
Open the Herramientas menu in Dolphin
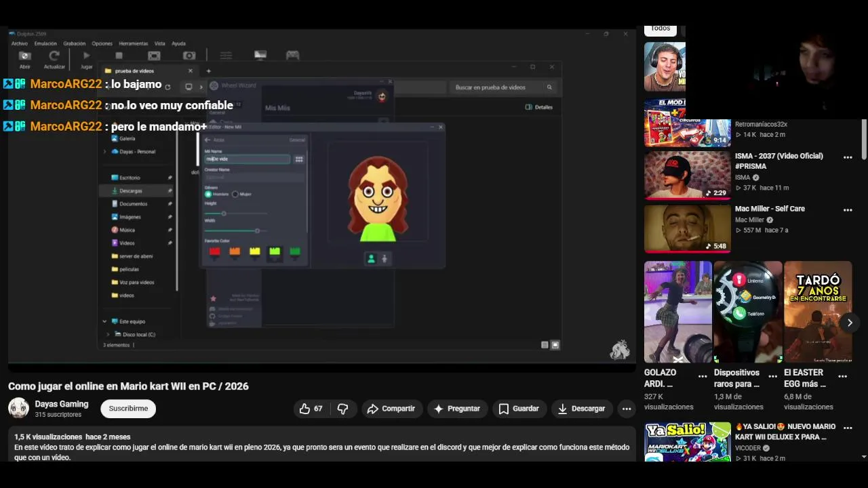(x=133, y=43)
